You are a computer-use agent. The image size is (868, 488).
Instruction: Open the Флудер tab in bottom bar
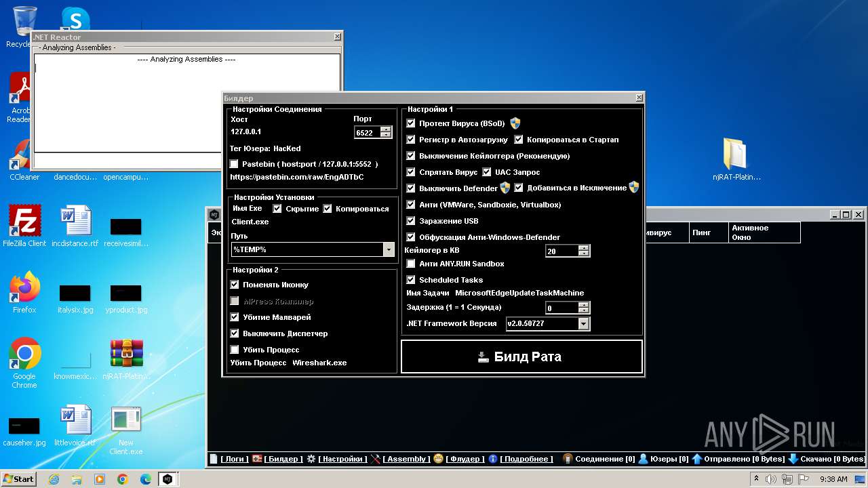coord(465,459)
